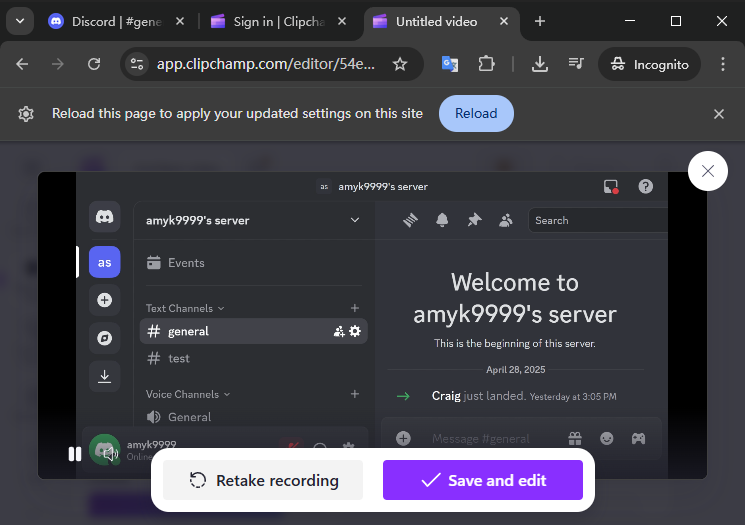Open Threads icon in preview header
This screenshot has width=745, height=525.
[411, 220]
